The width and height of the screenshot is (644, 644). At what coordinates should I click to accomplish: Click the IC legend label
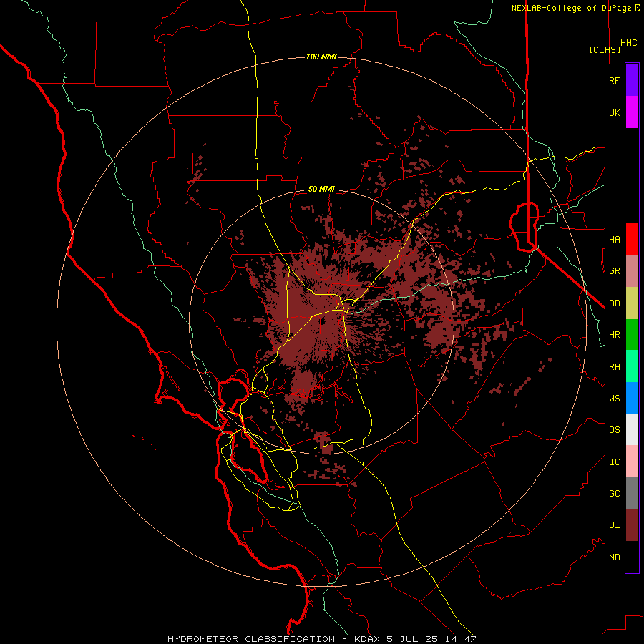pyautogui.click(x=615, y=462)
